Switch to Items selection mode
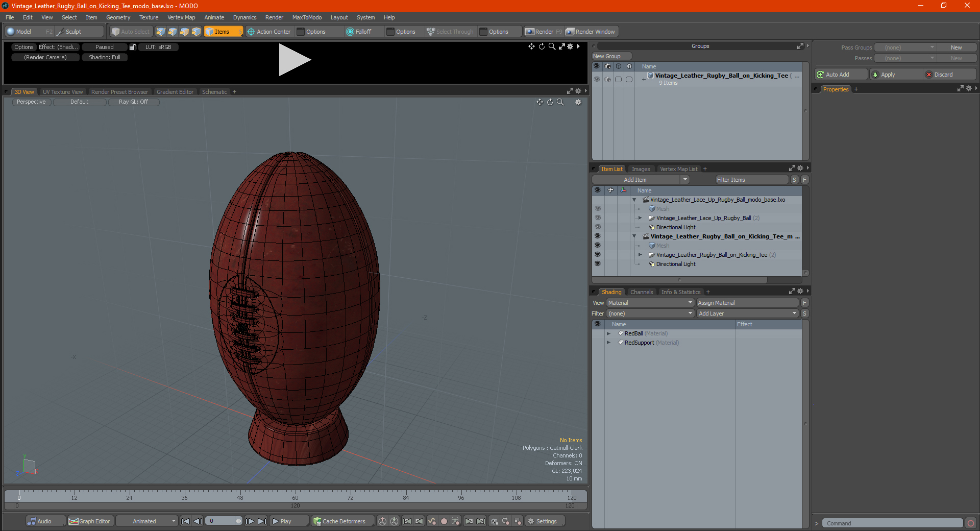This screenshot has height=531, width=980. pos(223,32)
